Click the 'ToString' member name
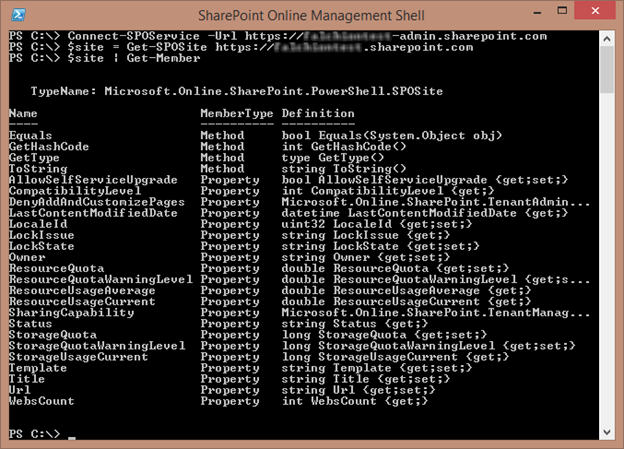624x449 pixels. (x=38, y=169)
